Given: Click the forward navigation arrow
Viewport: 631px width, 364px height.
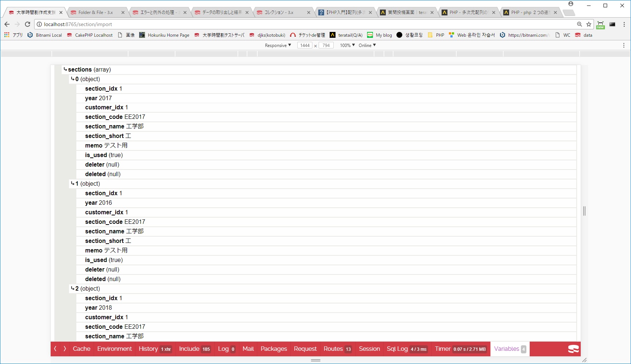Looking at the screenshot, I should click(x=17, y=24).
